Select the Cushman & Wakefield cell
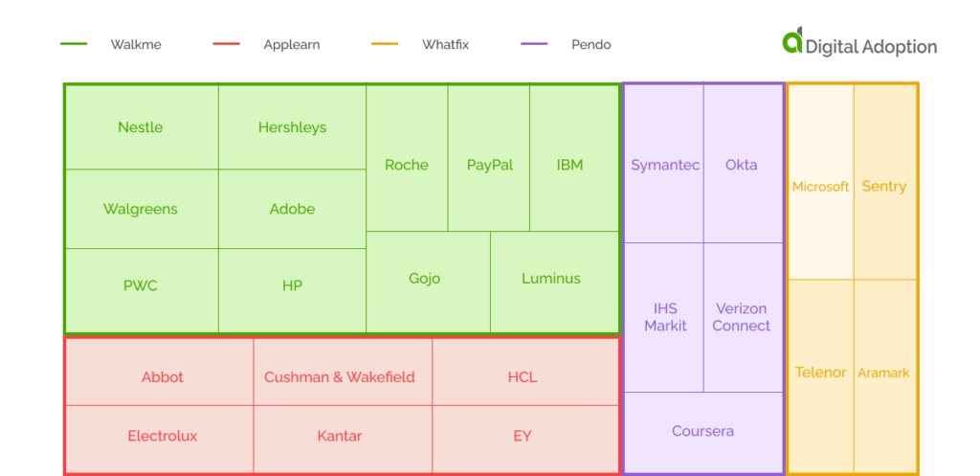 340,376
